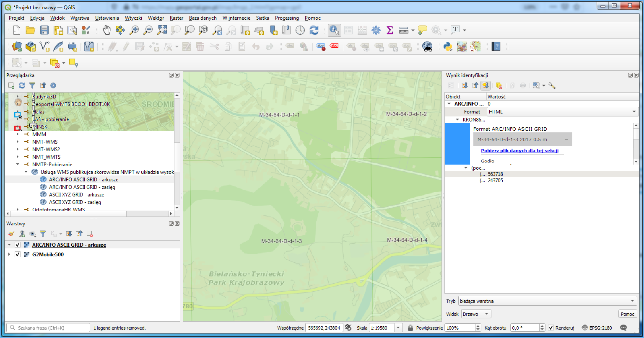Click the Refresh icon in the Przeglądarka panel
This screenshot has width=644, height=338.
pyautogui.click(x=22, y=85)
